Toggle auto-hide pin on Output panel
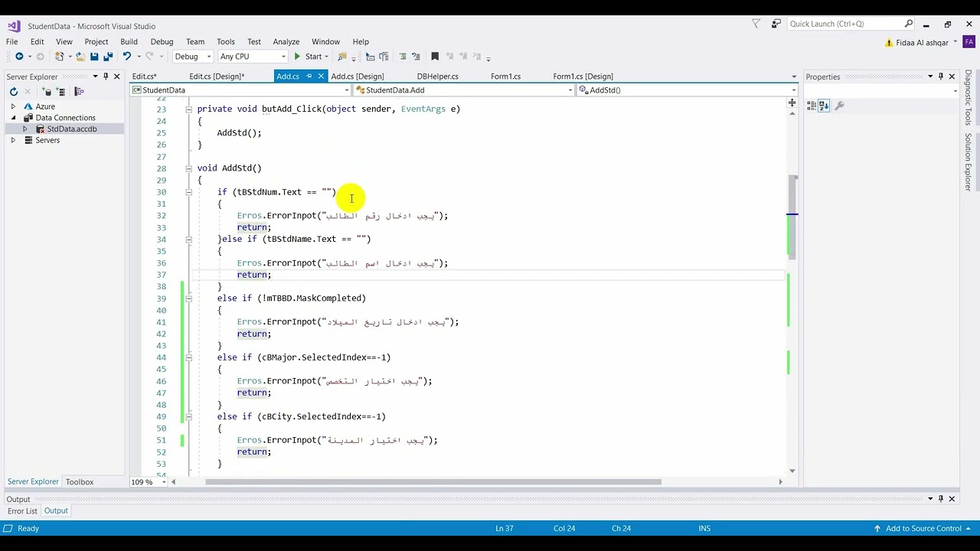Image resolution: width=980 pixels, height=551 pixels. (x=941, y=499)
